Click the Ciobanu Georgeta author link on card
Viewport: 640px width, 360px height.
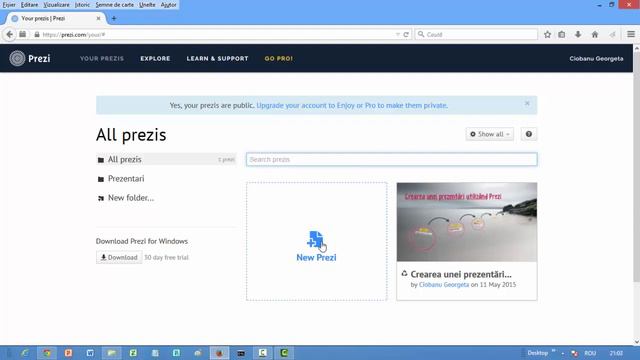point(444,284)
